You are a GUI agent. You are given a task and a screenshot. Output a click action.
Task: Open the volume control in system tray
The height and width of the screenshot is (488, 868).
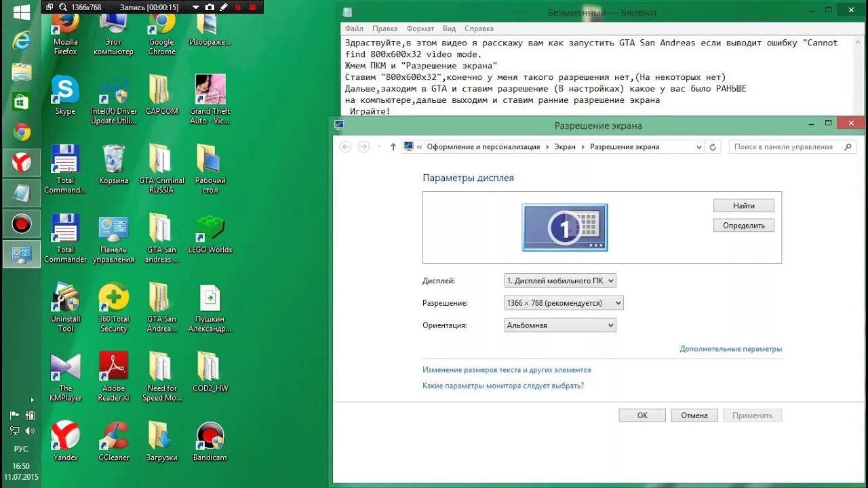pyautogui.click(x=30, y=430)
